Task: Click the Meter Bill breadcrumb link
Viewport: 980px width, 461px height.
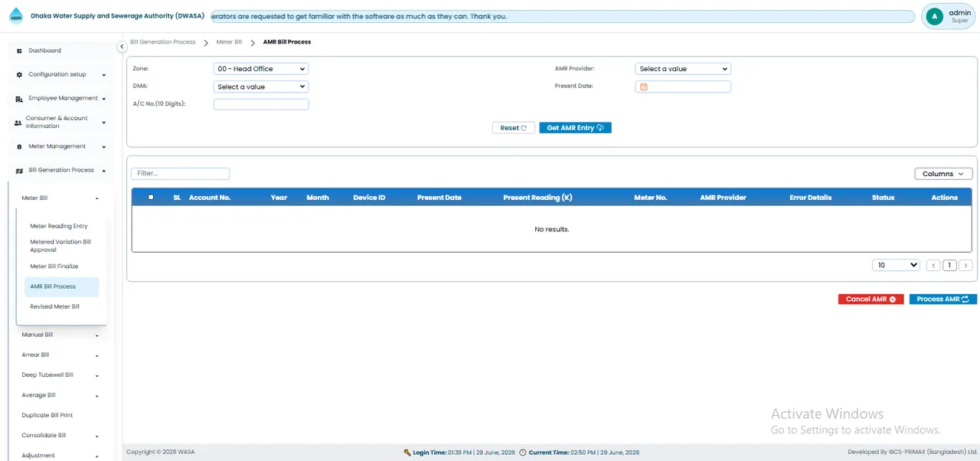Action: (x=230, y=42)
